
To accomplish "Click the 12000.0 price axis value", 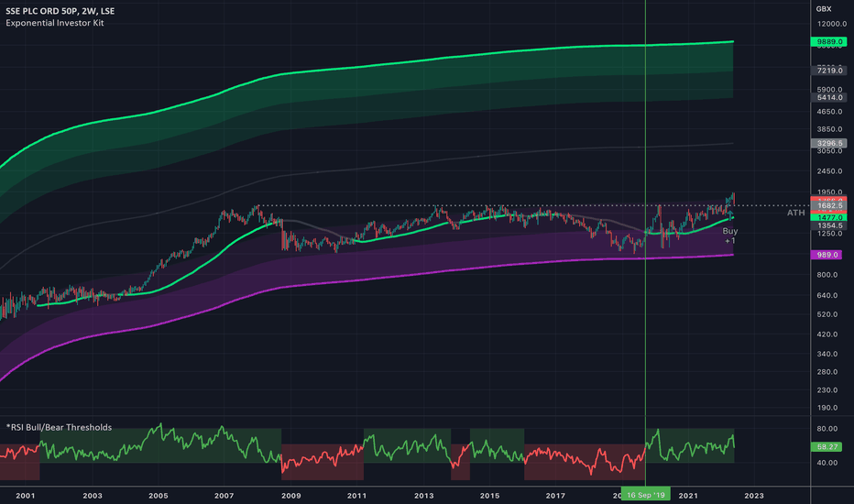I will tap(832, 24).
